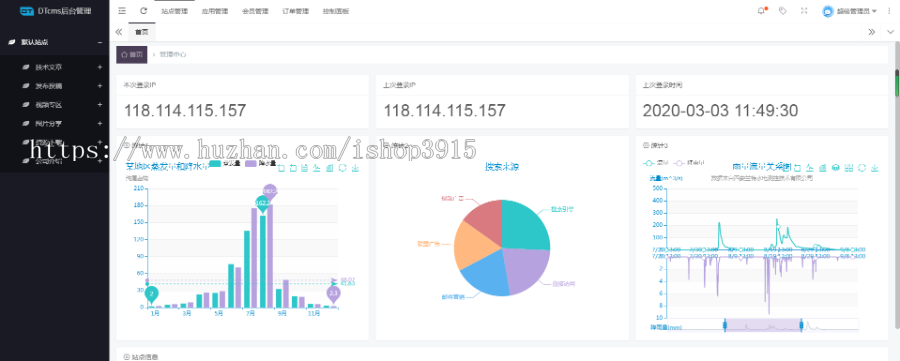Screen dimensions: 900x361
Task: Open 图片分享 in the sidebar
Action: click(x=49, y=123)
